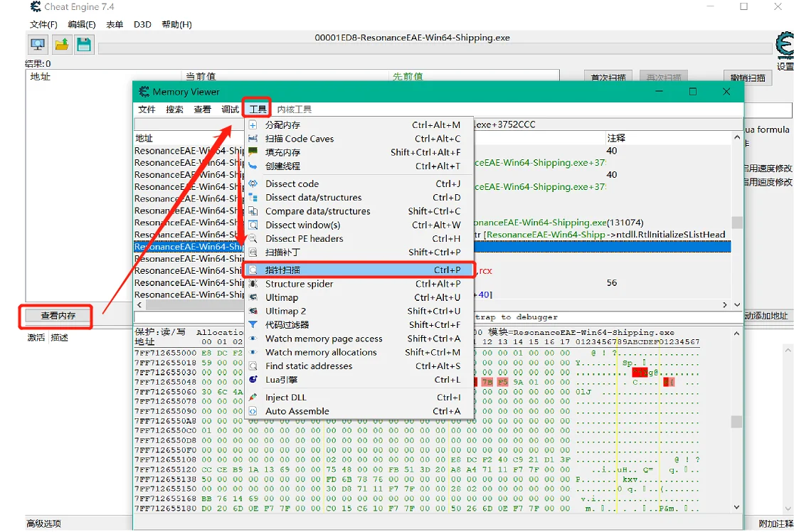Click the 指针扫描 magnifier icon
This screenshot has width=794, height=532.
click(253, 270)
